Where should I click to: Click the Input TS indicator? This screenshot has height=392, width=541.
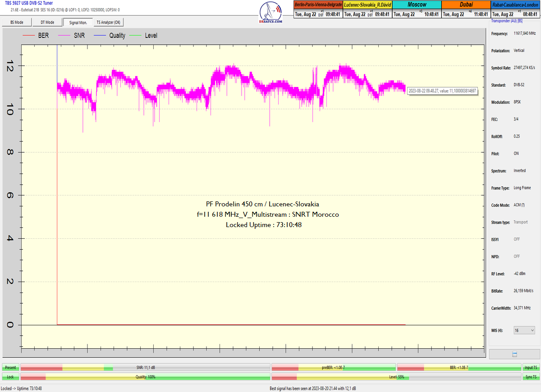coord(530,368)
